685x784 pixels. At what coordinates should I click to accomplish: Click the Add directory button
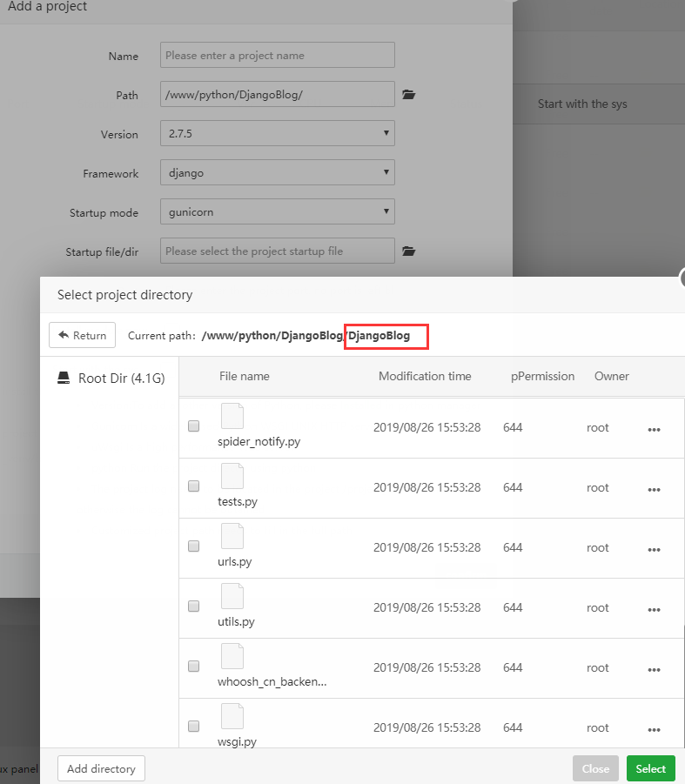point(101,768)
